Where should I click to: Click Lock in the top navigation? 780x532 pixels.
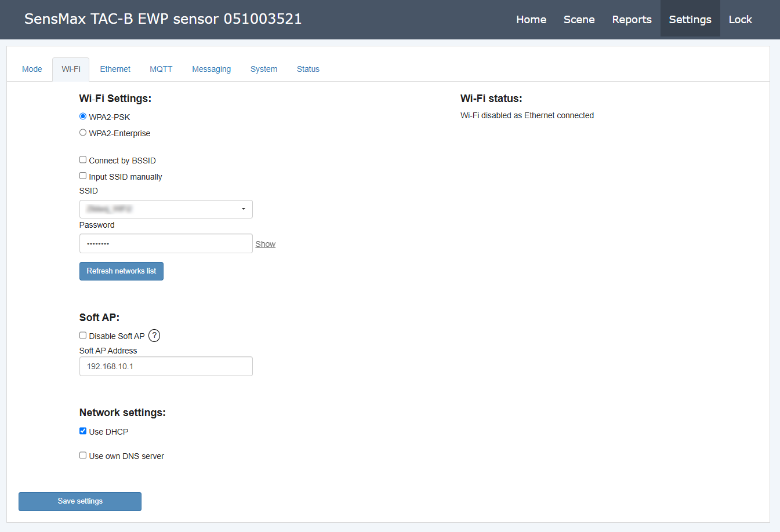741,19
